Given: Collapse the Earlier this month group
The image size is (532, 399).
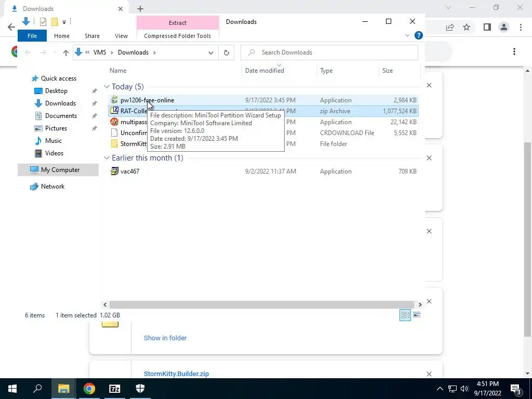Looking at the screenshot, I should [x=107, y=158].
